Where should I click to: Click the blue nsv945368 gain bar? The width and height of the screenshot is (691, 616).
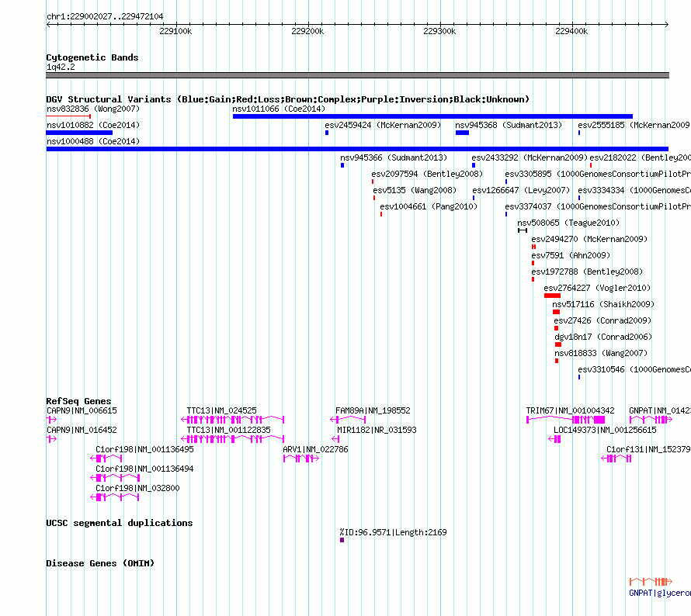462,133
